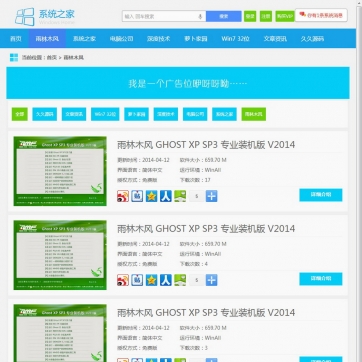362x362 pixels.
Task: Select the green 全部 filter tag
Action: 20,114
